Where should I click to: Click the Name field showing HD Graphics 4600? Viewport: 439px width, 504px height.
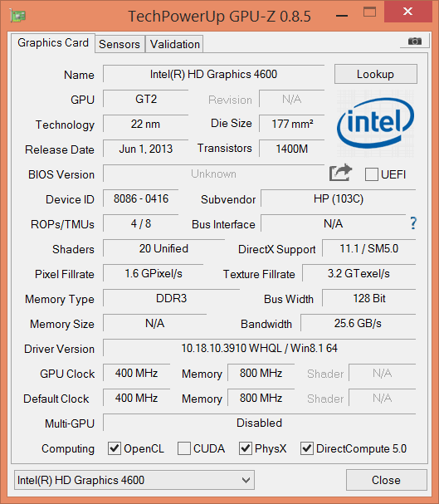(x=213, y=74)
